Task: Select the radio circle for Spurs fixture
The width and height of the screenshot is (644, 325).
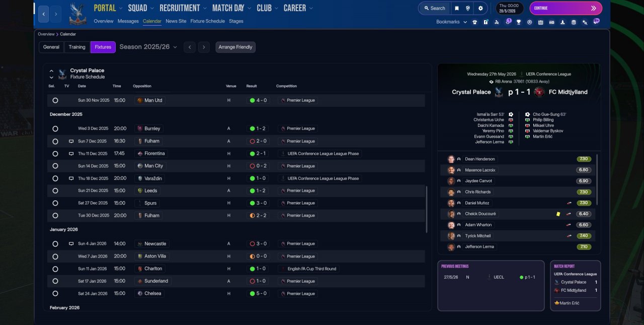Action: [55, 203]
